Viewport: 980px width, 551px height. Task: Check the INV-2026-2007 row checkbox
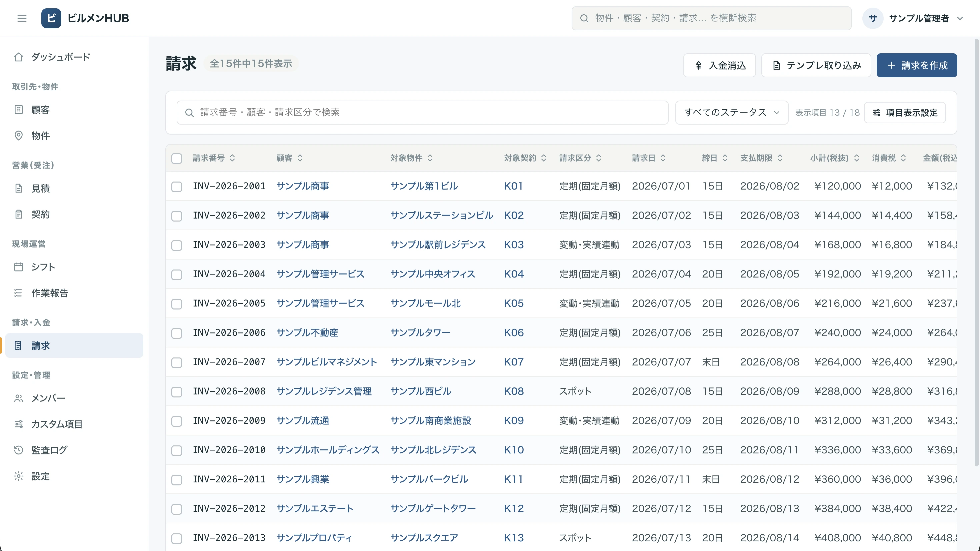click(x=177, y=362)
